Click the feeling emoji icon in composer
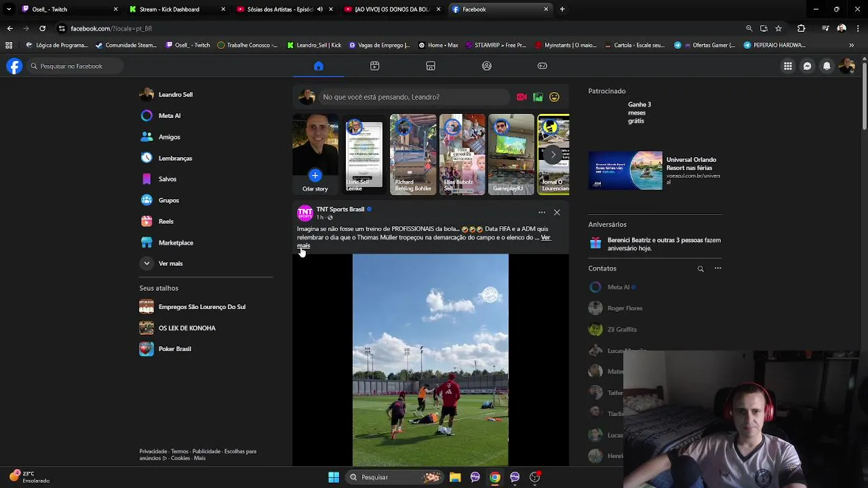Viewport: 868px width, 488px height. click(x=554, y=97)
